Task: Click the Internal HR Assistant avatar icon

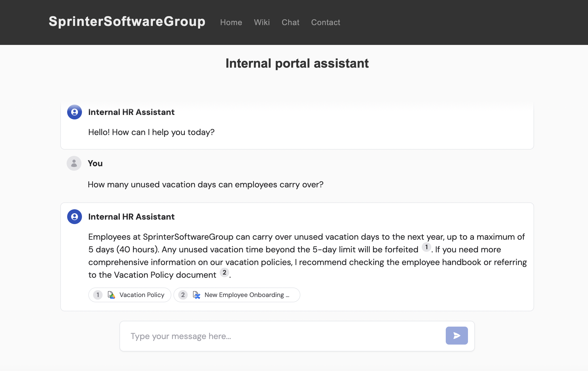Action: [x=74, y=112]
